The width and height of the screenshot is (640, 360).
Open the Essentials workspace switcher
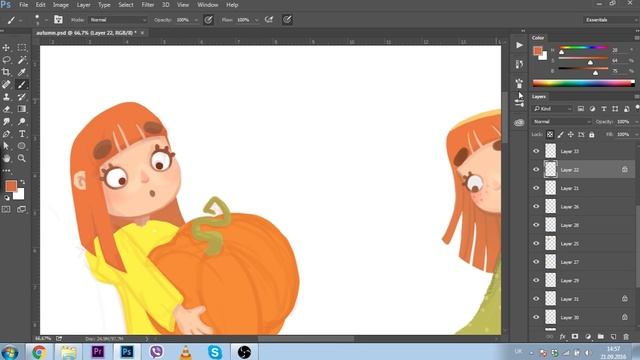(610, 20)
